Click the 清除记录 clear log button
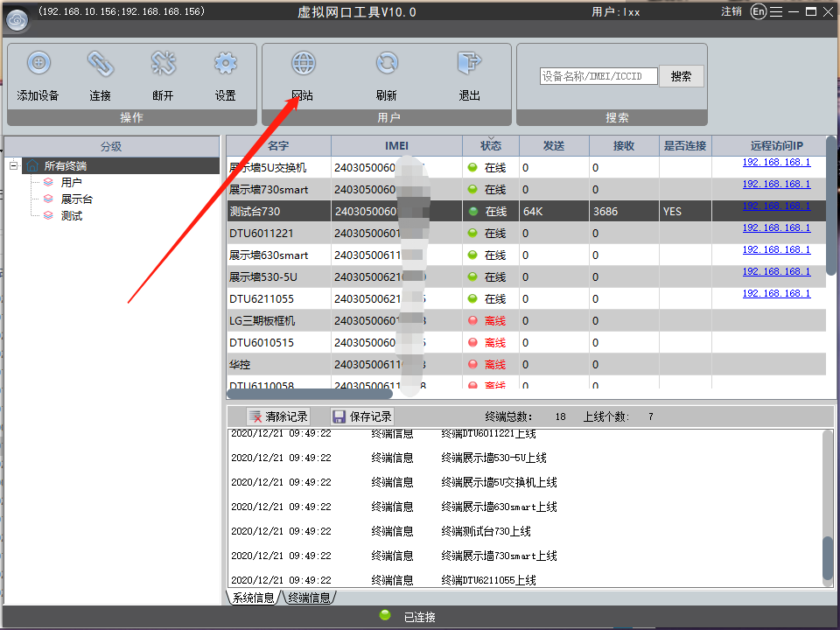This screenshot has height=630, width=840. [x=277, y=416]
